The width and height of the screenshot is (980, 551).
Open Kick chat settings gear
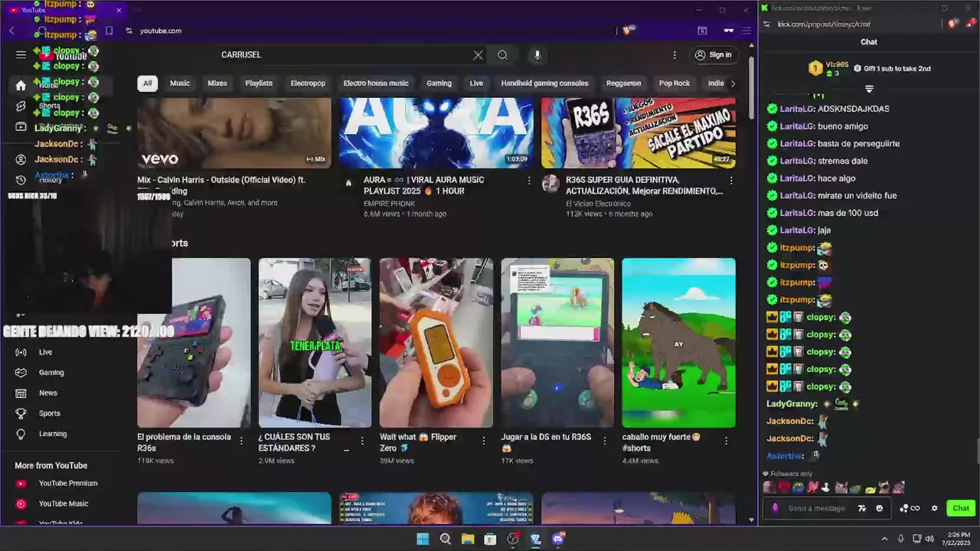click(x=934, y=508)
